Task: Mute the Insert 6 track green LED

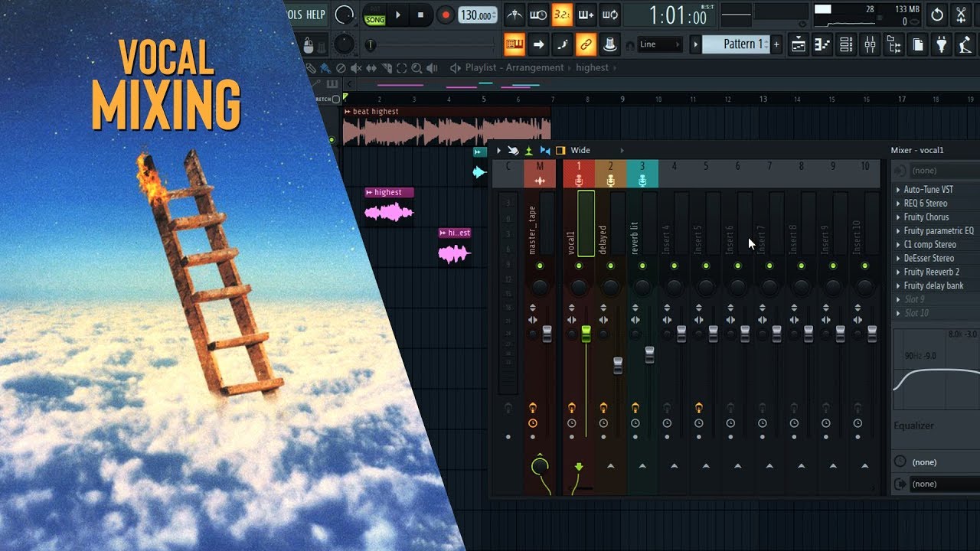Action: pos(738,266)
